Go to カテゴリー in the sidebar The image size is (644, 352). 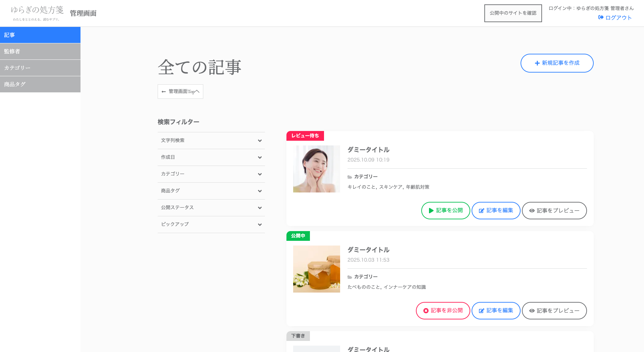pos(40,68)
